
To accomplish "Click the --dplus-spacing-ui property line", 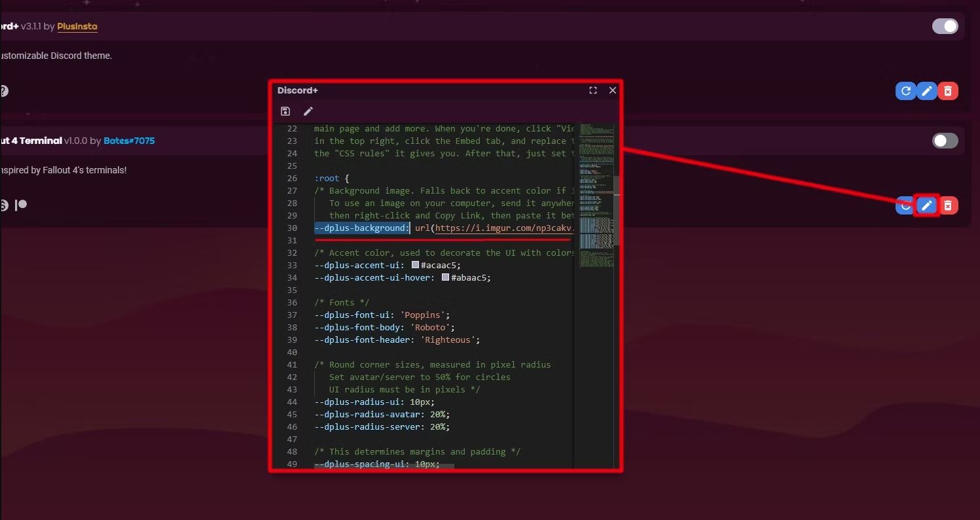I will coord(377,464).
